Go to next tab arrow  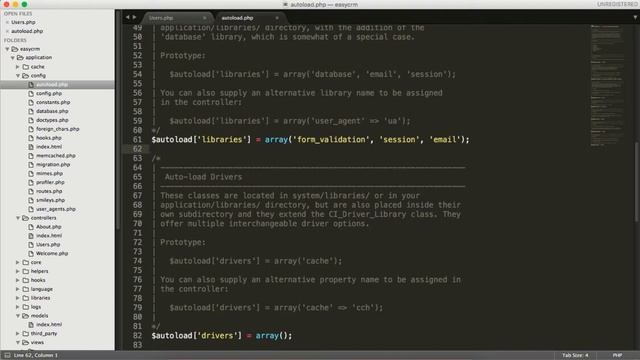[x=134, y=17]
